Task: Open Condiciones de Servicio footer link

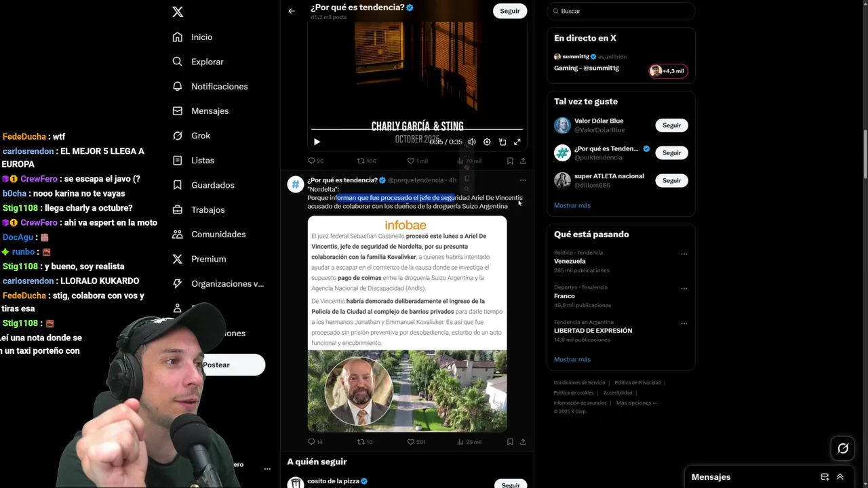Action: point(579,383)
